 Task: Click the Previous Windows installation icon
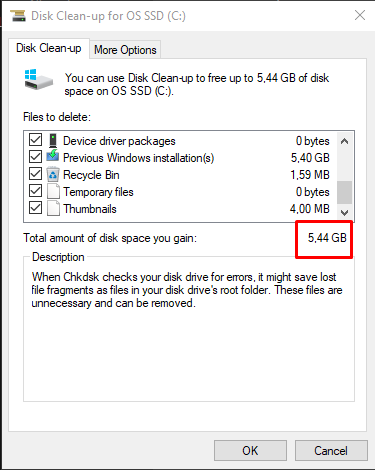pyautogui.click(x=53, y=156)
